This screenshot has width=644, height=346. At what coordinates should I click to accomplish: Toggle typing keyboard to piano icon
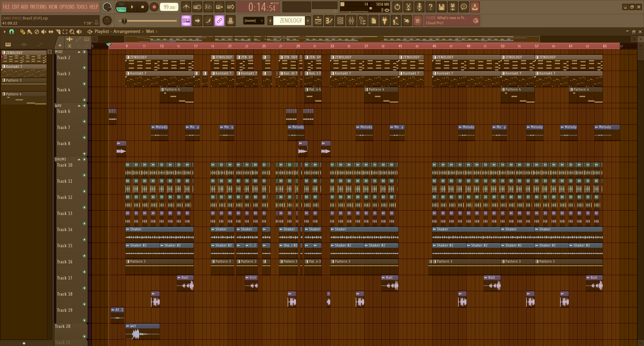coord(186,21)
